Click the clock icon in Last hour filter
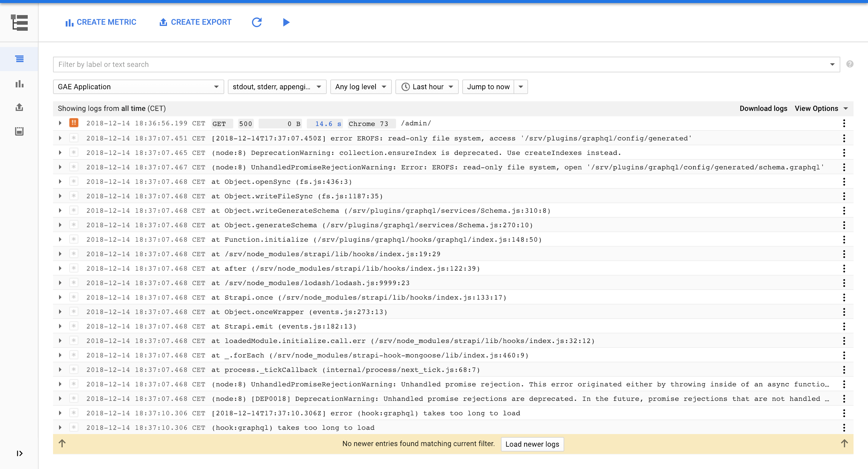Viewport: 868px width, 469px height. click(x=406, y=87)
